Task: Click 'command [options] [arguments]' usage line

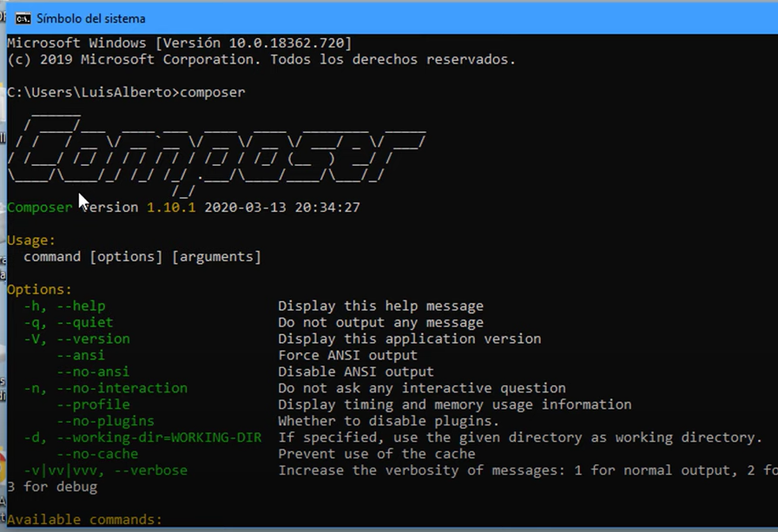Action: point(142,257)
